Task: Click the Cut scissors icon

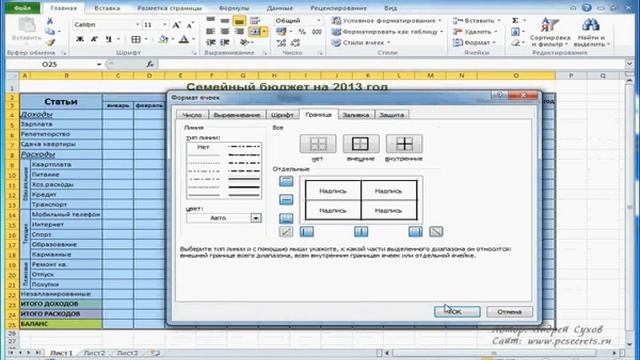Action: tap(50, 20)
